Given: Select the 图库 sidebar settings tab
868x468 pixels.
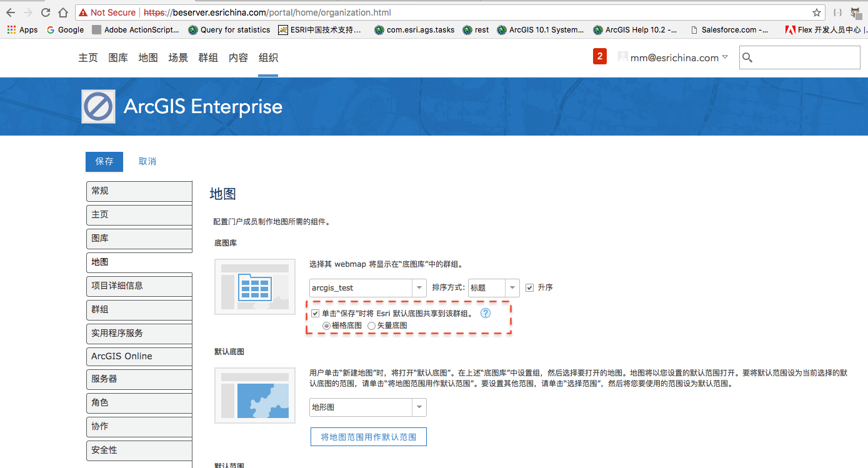Looking at the screenshot, I should click(x=139, y=239).
